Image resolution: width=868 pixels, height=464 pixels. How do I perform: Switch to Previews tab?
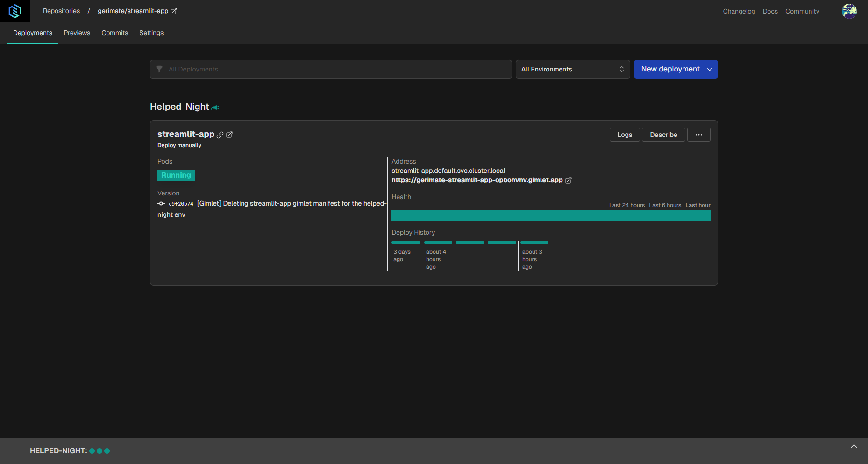[77, 33]
